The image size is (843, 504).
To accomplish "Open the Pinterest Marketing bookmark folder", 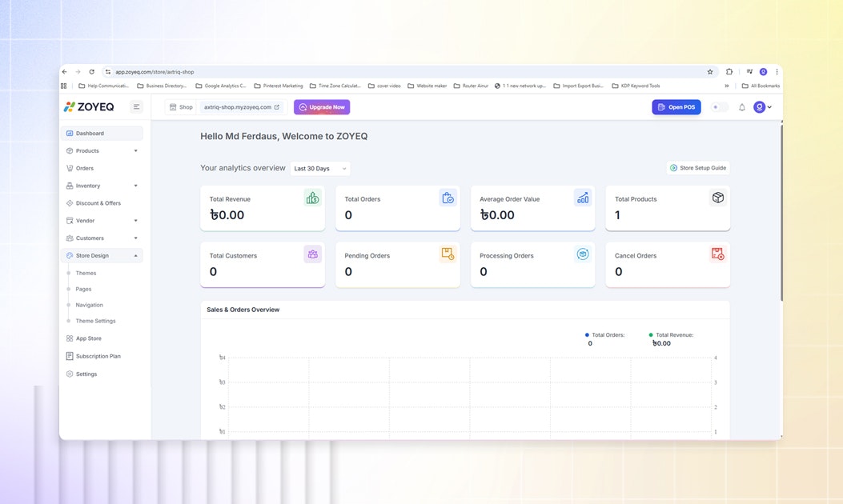I will [279, 86].
